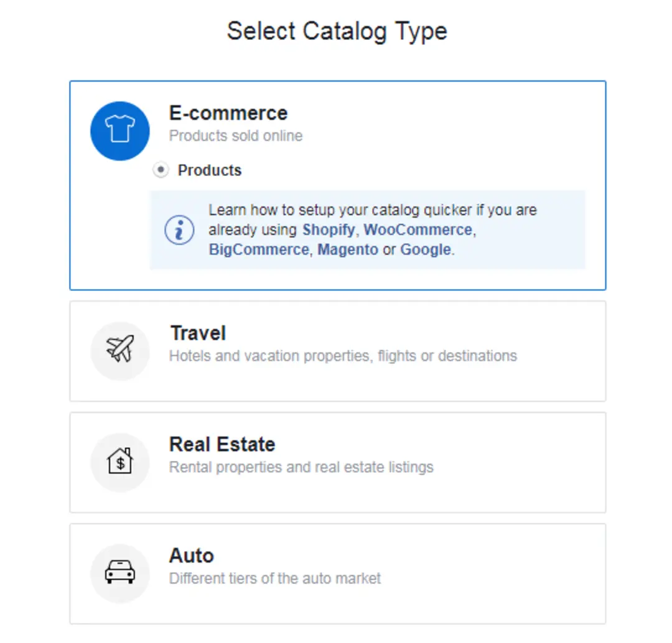The height and width of the screenshot is (643, 672).
Task: Click 'Different tiers of the auto market' text
Action: tap(275, 579)
